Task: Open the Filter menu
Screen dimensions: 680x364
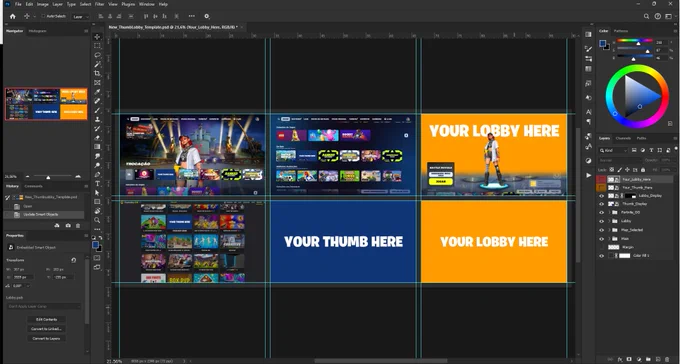Action: coord(99,4)
